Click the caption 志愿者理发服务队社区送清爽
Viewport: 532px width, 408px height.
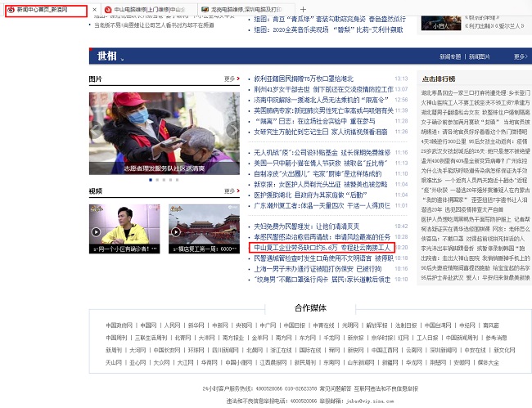pos(165,168)
